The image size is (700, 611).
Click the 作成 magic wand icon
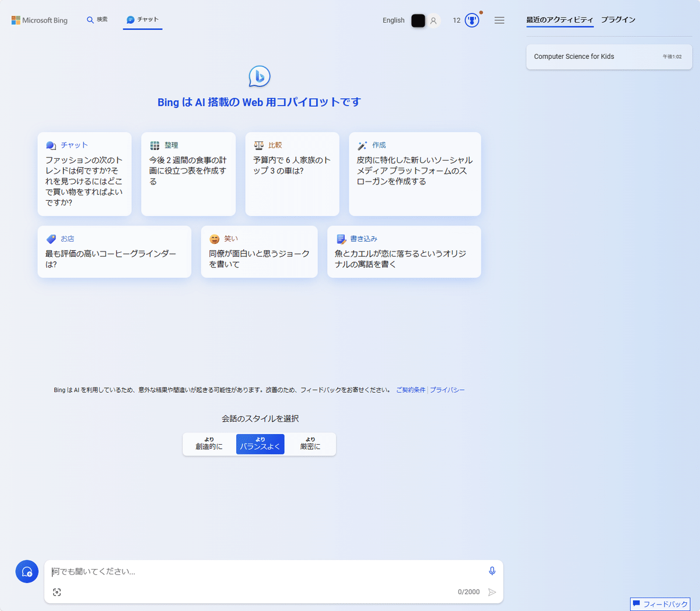[x=362, y=146]
